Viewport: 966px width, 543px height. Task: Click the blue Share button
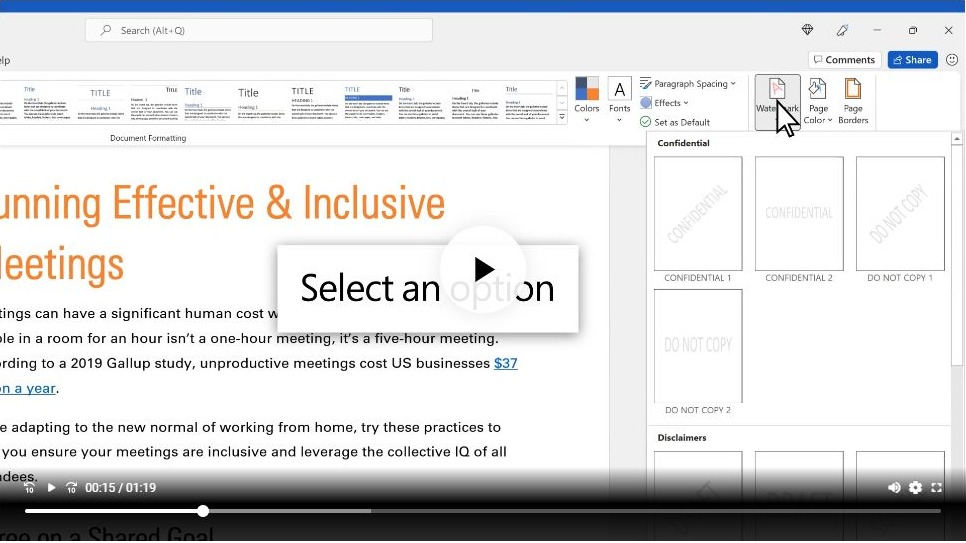[912, 60]
